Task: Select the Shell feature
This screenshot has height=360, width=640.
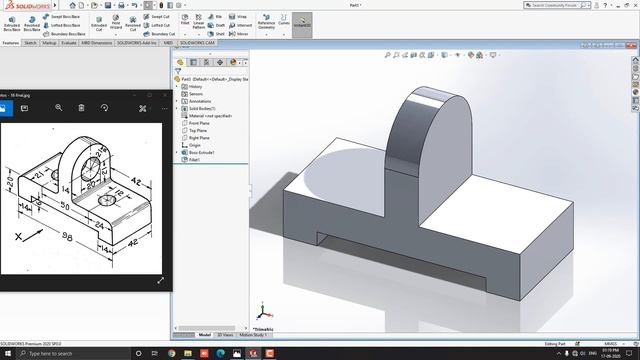Action: click(216, 34)
